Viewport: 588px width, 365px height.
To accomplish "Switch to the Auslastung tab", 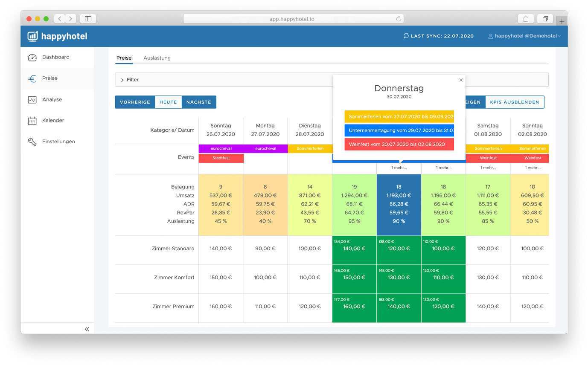I will pyautogui.click(x=157, y=58).
